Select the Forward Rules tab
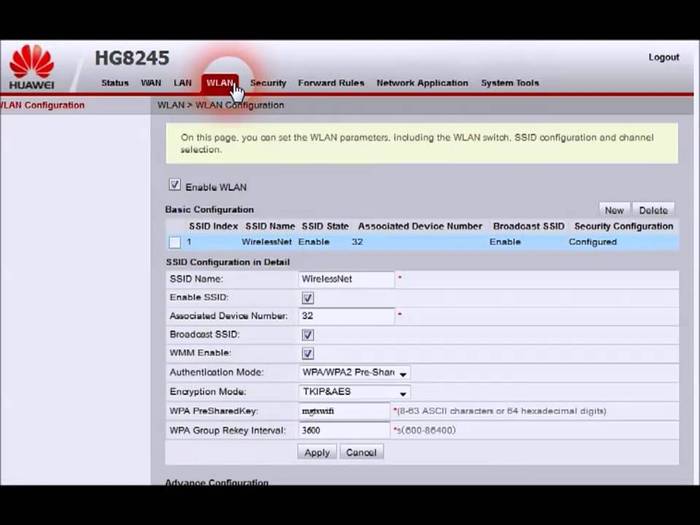Viewport: 700px width, 525px height. 331,83
